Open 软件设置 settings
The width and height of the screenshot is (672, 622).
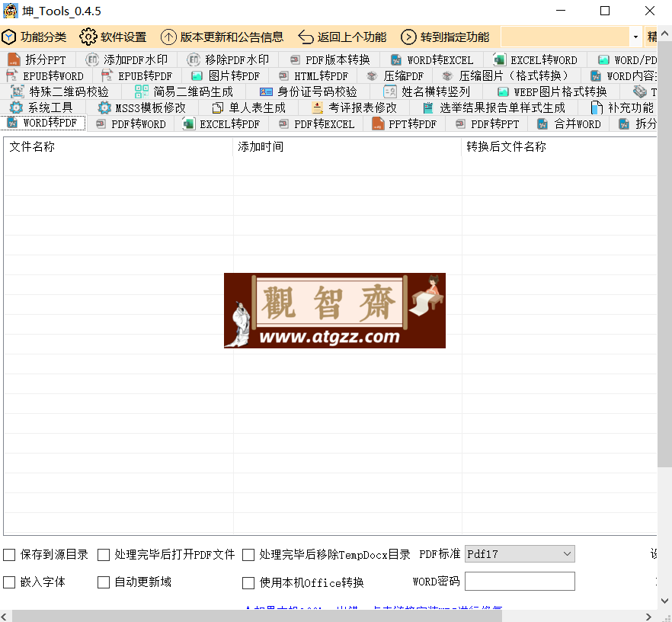(113, 37)
